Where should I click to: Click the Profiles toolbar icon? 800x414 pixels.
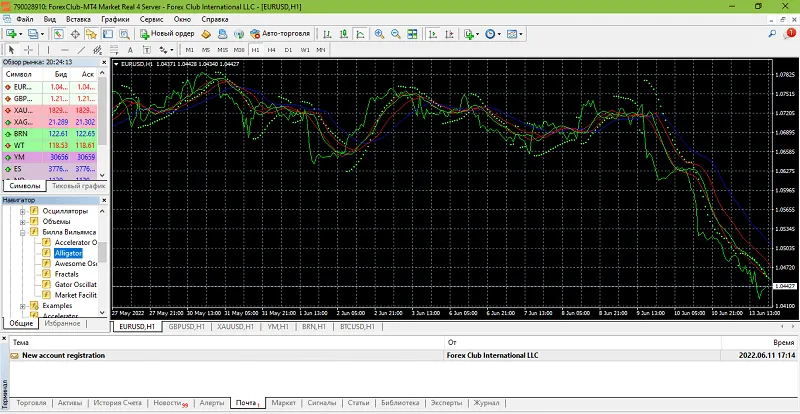point(33,34)
